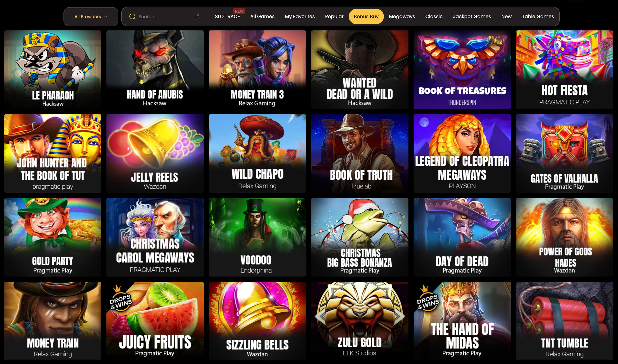
Task: Select the Bonus Buy button
Action: (366, 16)
